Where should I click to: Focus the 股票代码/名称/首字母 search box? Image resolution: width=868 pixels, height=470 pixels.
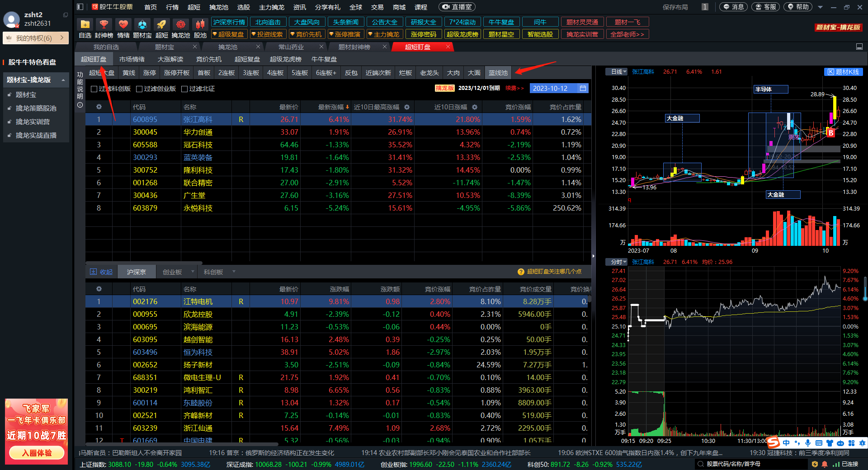pos(751,464)
